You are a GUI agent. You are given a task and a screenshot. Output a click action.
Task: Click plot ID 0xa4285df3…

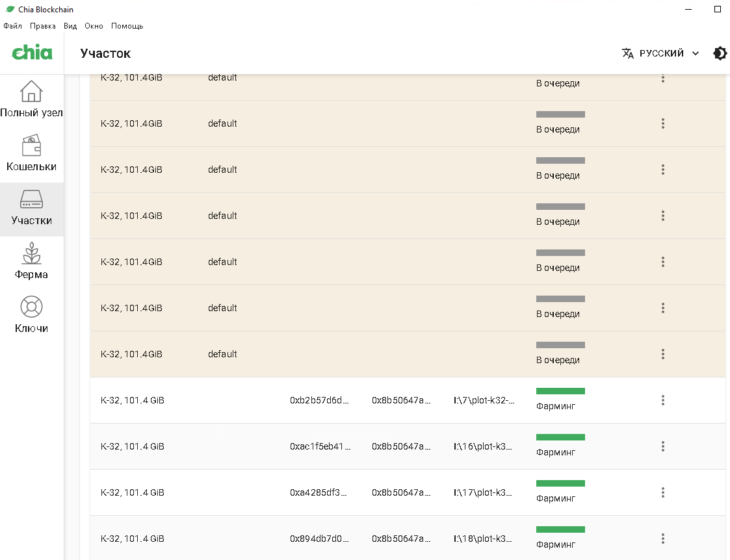pos(319,492)
